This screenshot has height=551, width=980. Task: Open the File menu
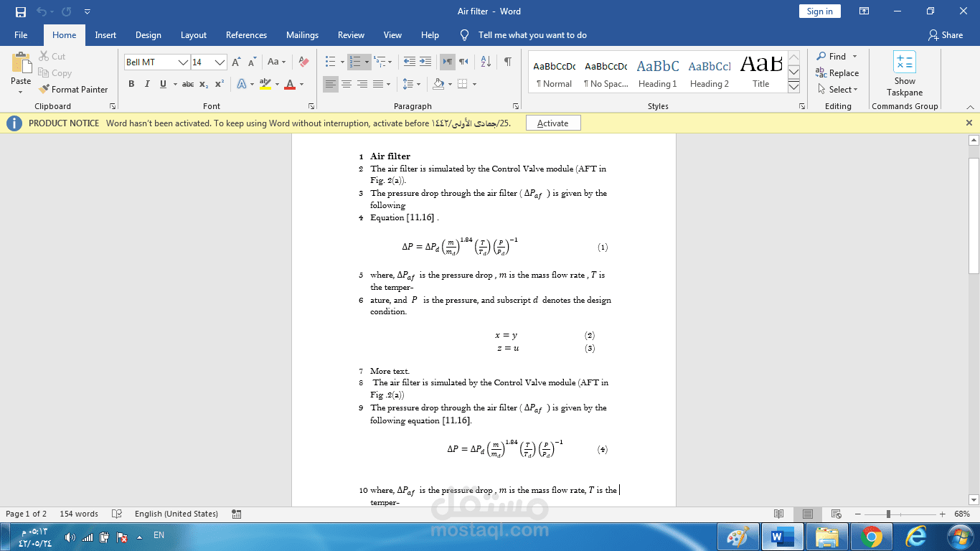point(21,35)
